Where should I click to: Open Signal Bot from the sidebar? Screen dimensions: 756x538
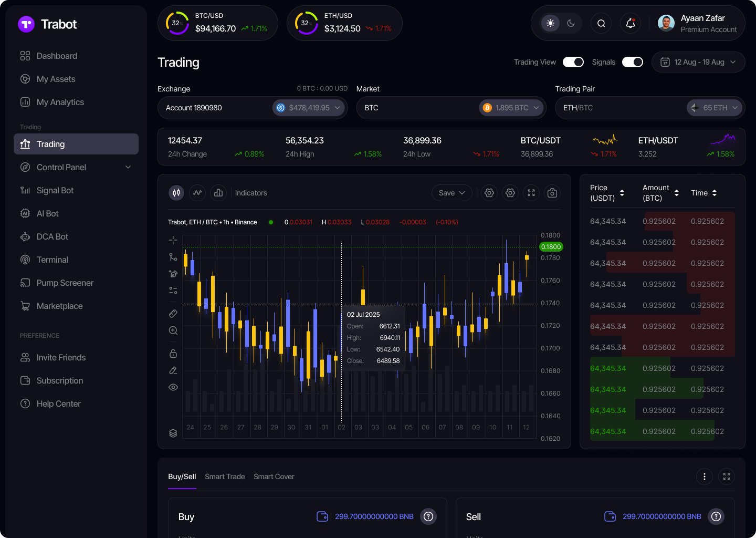point(55,190)
